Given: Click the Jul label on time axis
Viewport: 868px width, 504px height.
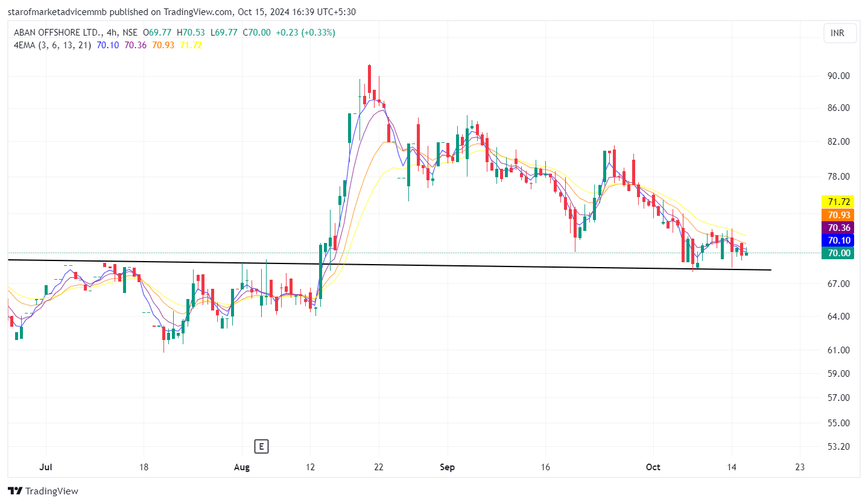Looking at the screenshot, I should [45, 467].
